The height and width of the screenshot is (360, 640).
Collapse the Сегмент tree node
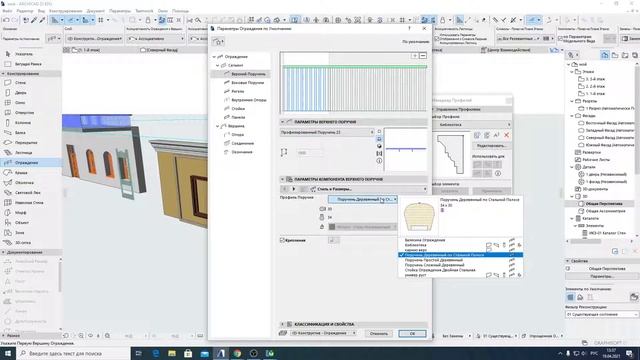tap(218, 65)
